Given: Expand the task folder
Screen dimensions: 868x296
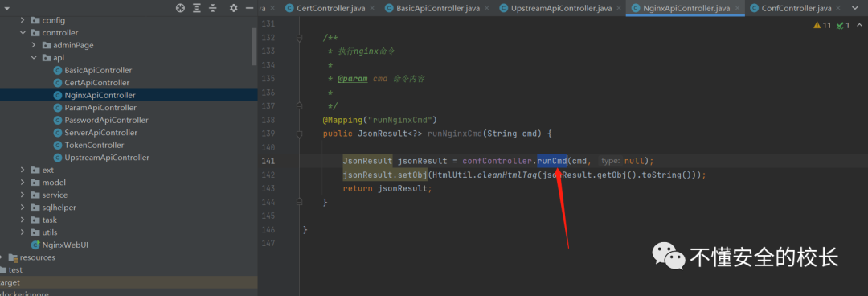Looking at the screenshot, I should pos(23,220).
